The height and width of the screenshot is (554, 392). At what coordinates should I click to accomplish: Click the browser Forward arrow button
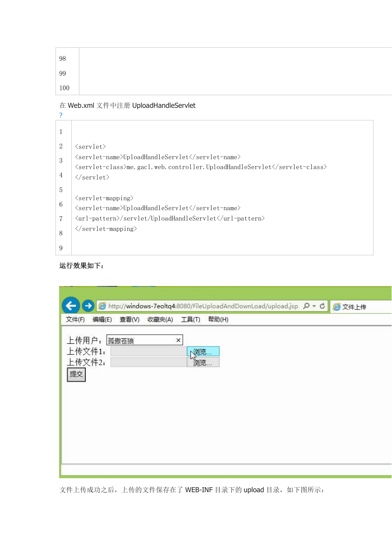(88, 306)
